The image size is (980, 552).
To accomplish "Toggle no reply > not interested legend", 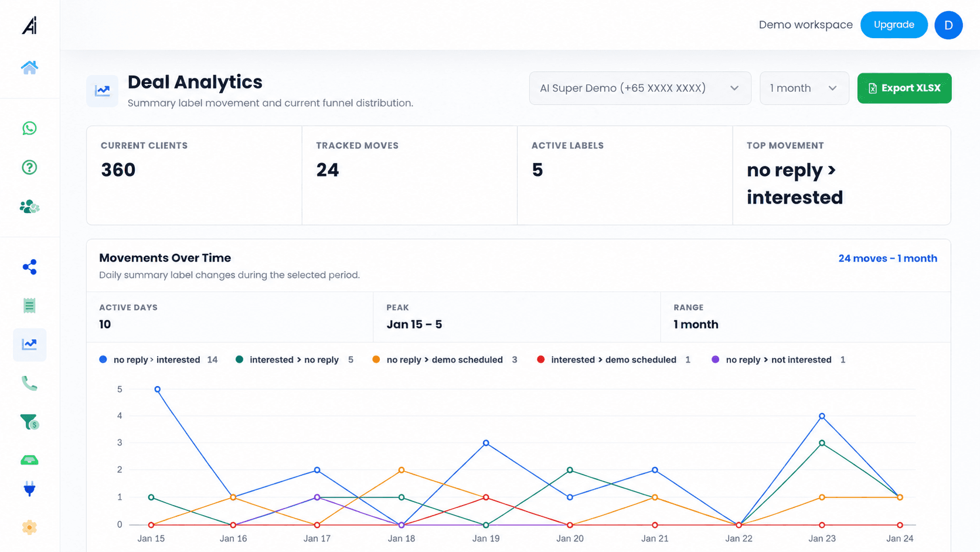I will (778, 360).
